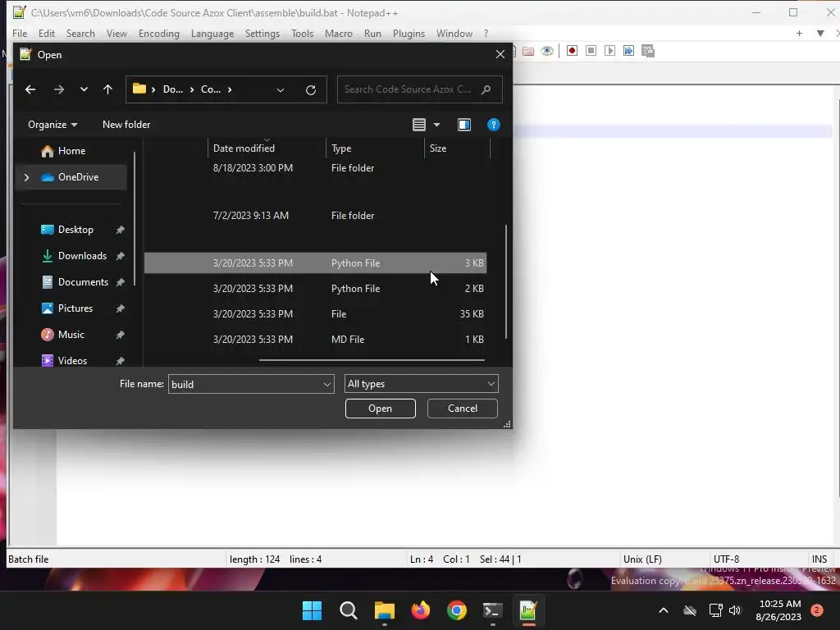
Task: Open the view options dropdown arrow
Action: click(x=436, y=125)
